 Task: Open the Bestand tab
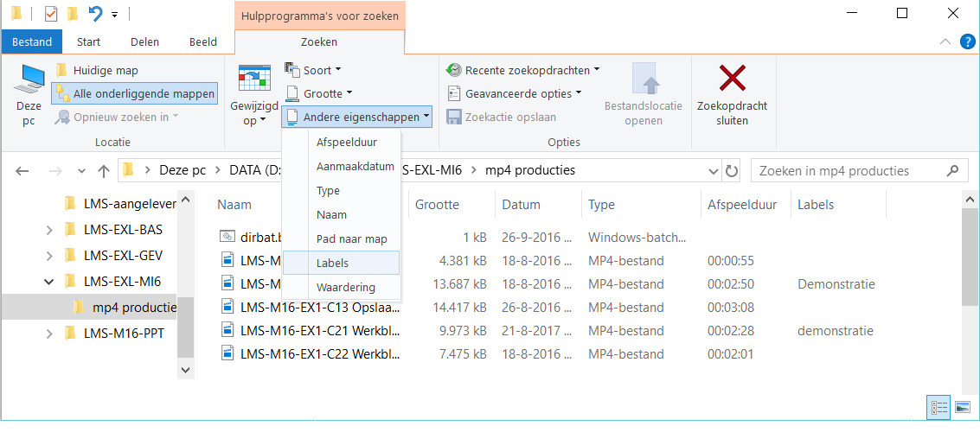click(x=32, y=41)
